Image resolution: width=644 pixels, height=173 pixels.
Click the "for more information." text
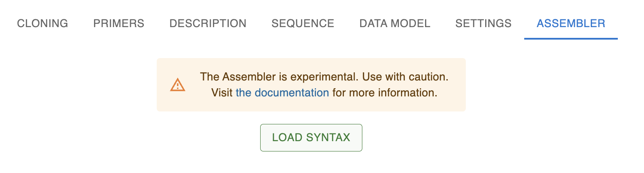pyautogui.click(x=385, y=93)
